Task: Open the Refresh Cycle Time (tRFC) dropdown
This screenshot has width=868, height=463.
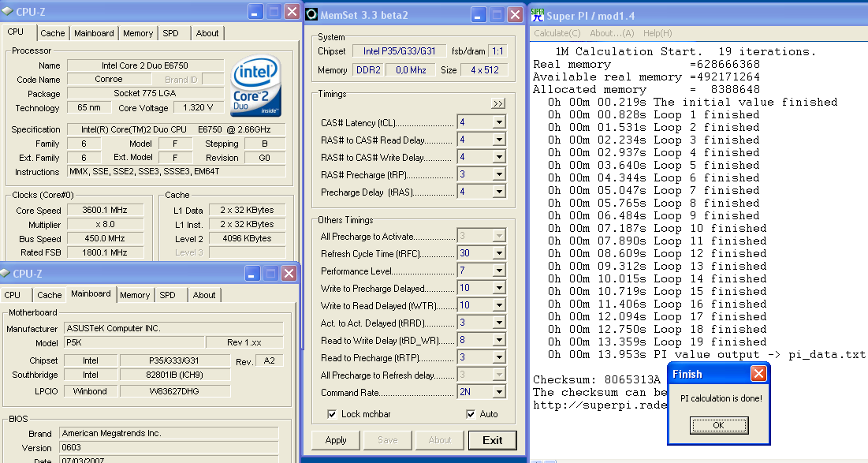Action: click(x=499, y=253)
